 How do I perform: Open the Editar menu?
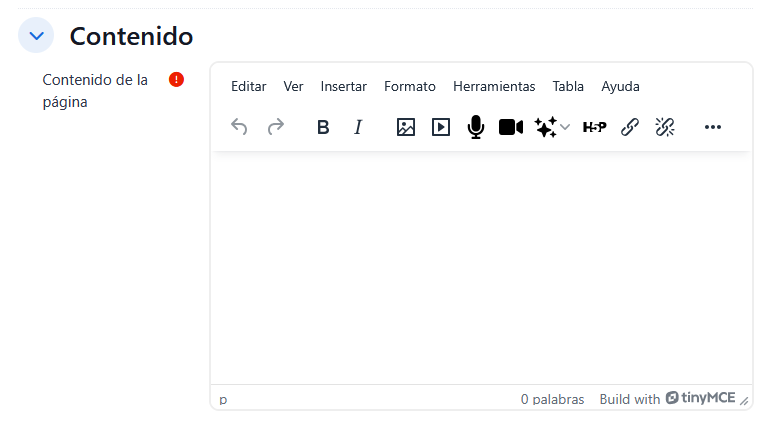point(248,87)
